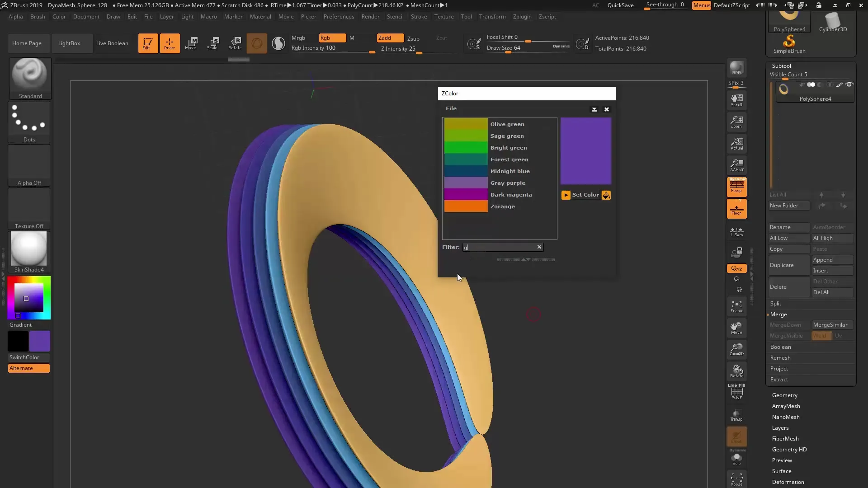The image size is (868, 488).
Task: Select the Edit mode button
Action: (x=148, y=43)
